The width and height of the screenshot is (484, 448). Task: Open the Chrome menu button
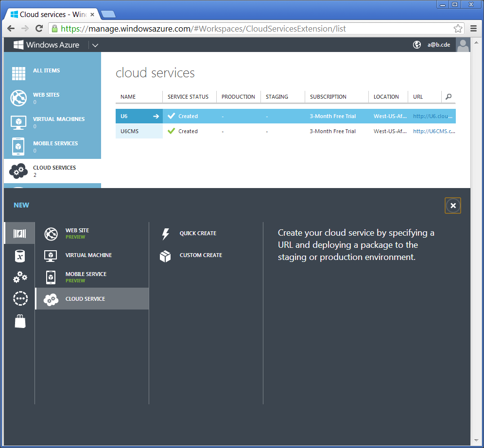pyautogui.click(x=473, y=29)
